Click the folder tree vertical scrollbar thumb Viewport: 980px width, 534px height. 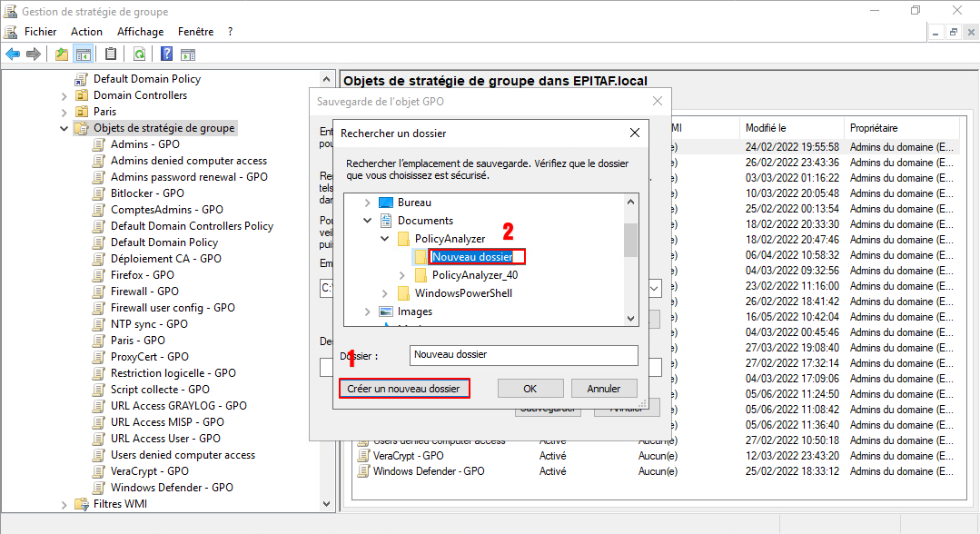pyautogui.click(x=630, y=241)
